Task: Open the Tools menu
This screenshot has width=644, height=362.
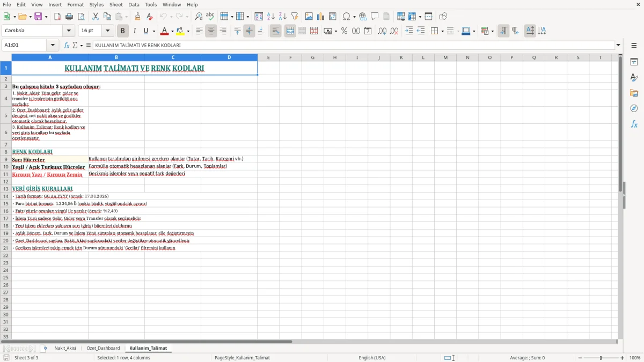Action: click(151, 5)
